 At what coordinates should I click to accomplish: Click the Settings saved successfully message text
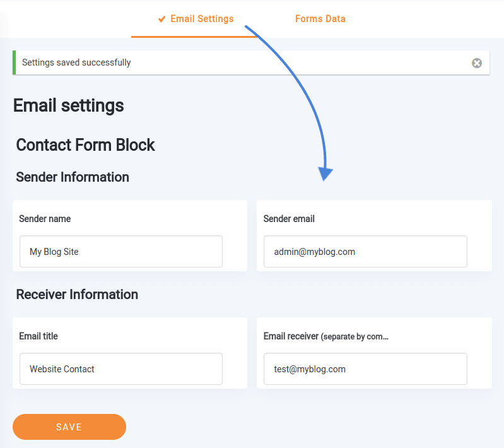point(76,62)
